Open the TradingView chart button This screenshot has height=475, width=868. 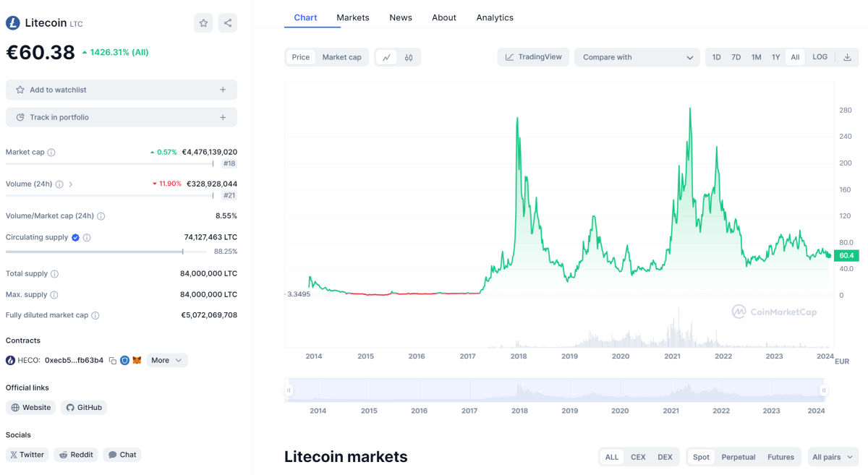click(x=534, y=57)
